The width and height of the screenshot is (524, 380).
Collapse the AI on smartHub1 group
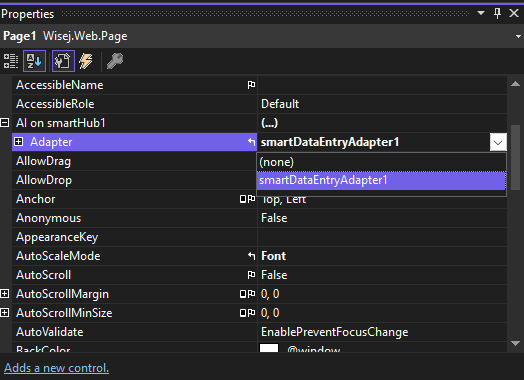[5, 123]
